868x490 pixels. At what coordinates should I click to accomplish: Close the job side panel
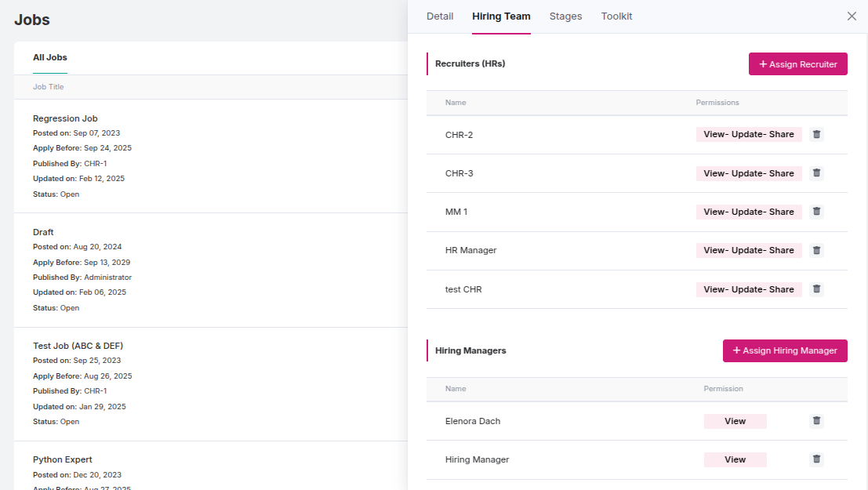click(852, 16)
